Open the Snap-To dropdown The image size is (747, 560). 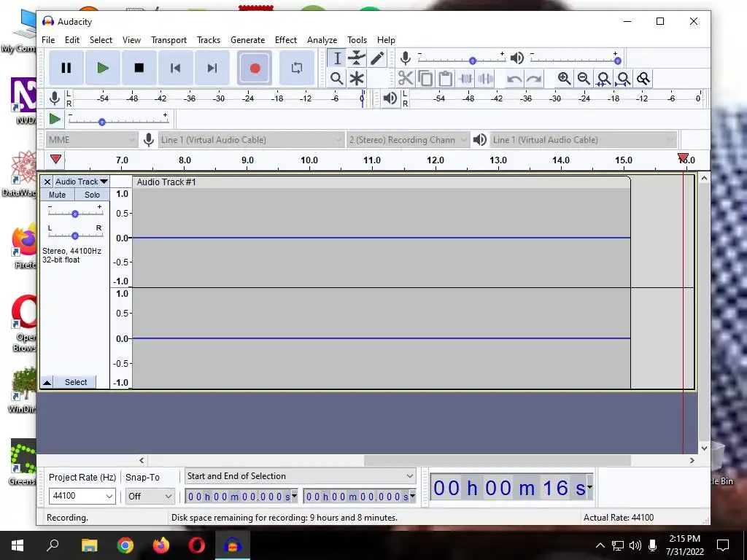150,496
